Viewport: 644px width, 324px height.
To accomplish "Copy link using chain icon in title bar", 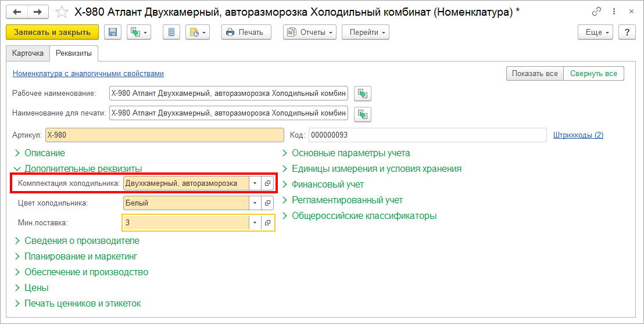I will coord(597,12).
